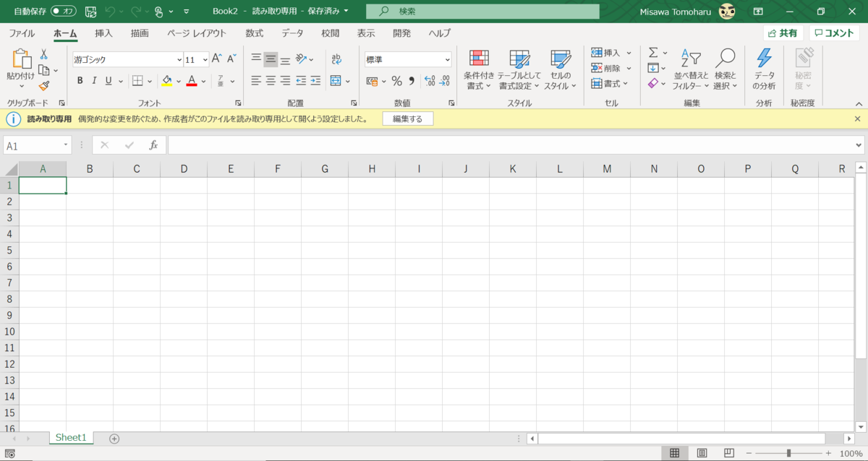Viewport: 868px width, 461px height.
Task: Click the Increase Indent icon
Action: [316, 81]
